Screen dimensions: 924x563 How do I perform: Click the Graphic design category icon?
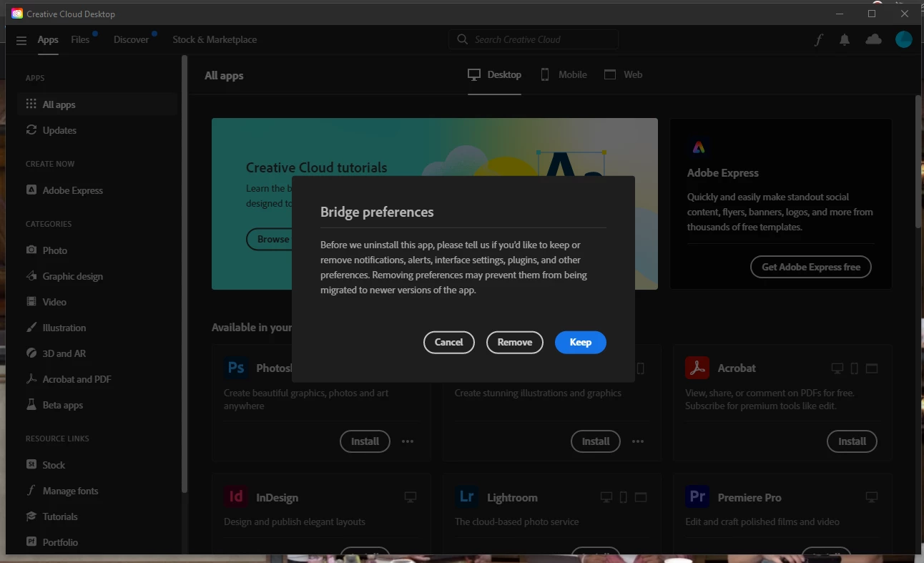click(x=31, y=275)
